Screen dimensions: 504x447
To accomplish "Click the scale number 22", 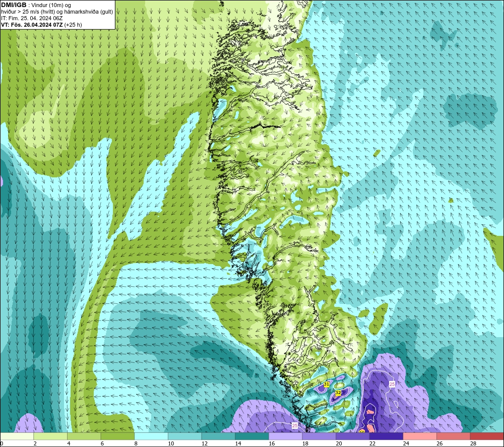I will pos(372,443).
